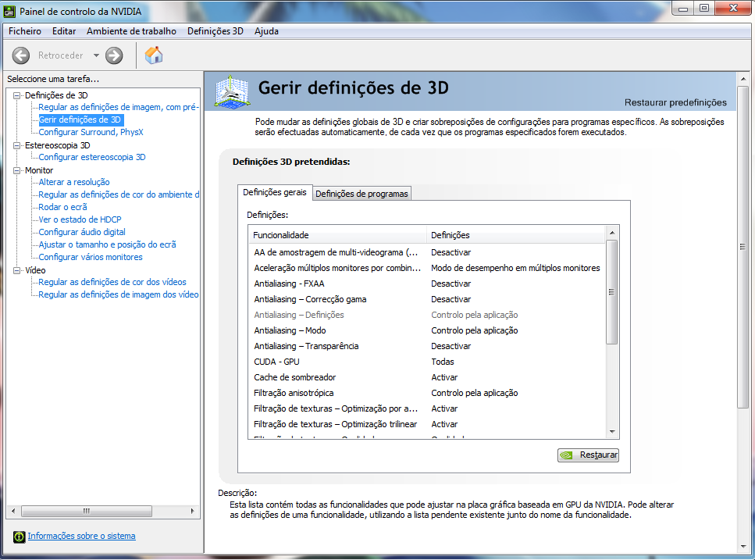Open Configurar Surround, PhysX

(x=91, y=132)
